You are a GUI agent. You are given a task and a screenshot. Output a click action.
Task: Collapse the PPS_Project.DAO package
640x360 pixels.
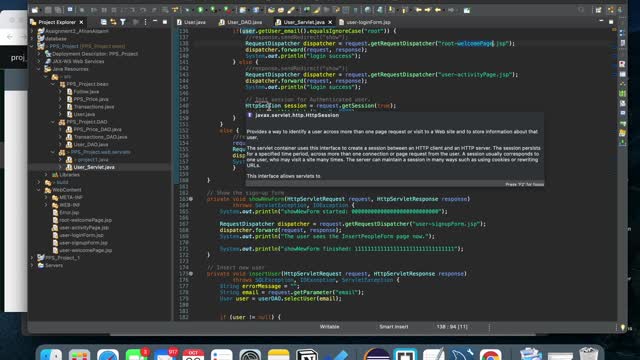point(53,122)
